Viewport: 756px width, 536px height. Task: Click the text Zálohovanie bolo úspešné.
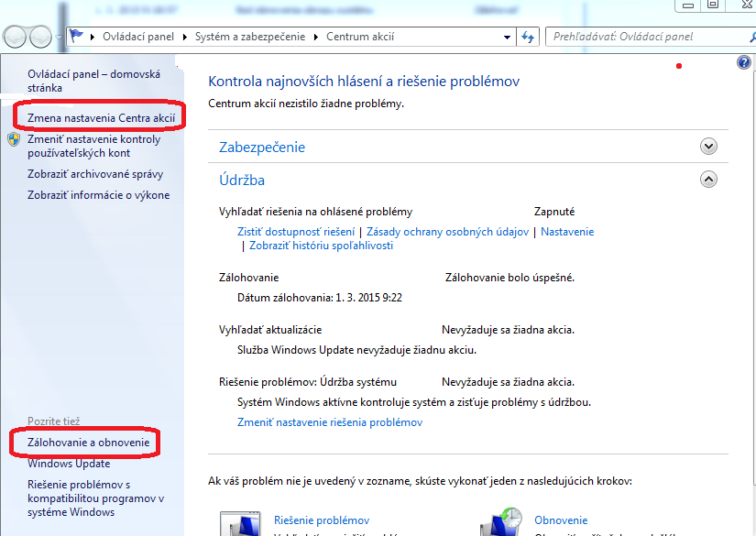(x=509, y=278)
